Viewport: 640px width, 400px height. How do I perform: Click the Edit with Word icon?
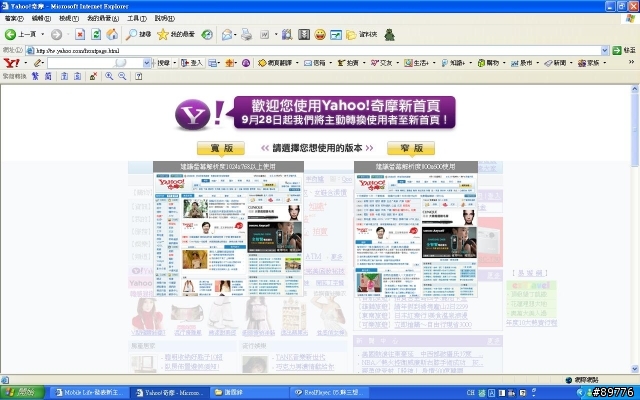point(265,35)
